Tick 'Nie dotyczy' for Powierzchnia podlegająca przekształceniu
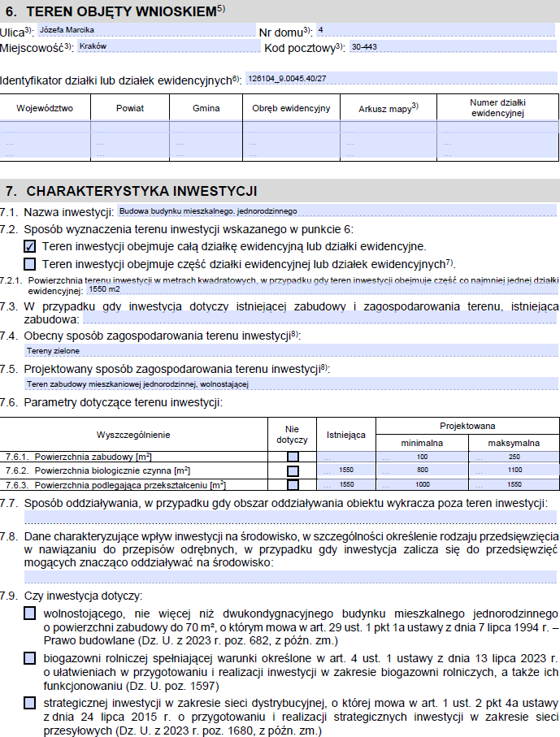 293,485
